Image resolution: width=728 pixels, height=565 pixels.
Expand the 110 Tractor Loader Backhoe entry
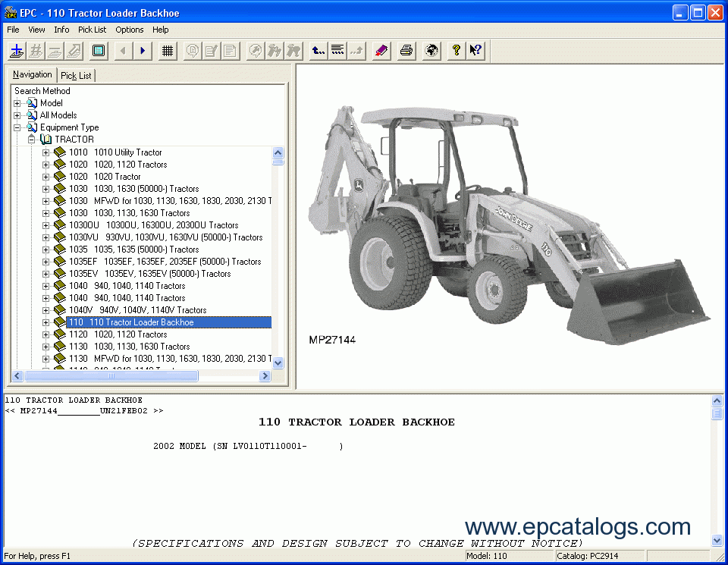[x=45, y=322]
